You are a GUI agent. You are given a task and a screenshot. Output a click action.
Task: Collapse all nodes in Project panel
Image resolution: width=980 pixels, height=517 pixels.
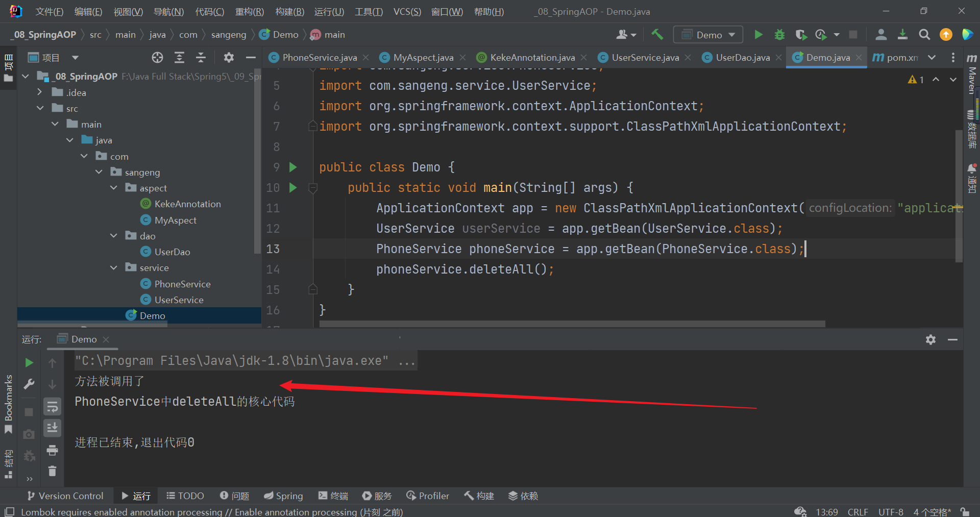[201, 58]
